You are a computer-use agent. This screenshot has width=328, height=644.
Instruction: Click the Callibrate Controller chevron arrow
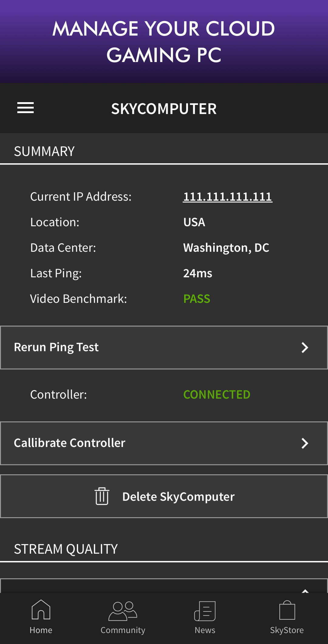305,443
